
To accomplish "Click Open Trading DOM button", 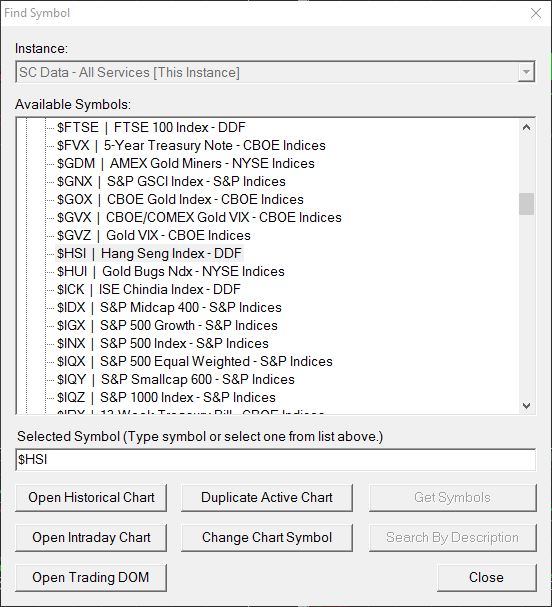I will [x=91, y=577].
